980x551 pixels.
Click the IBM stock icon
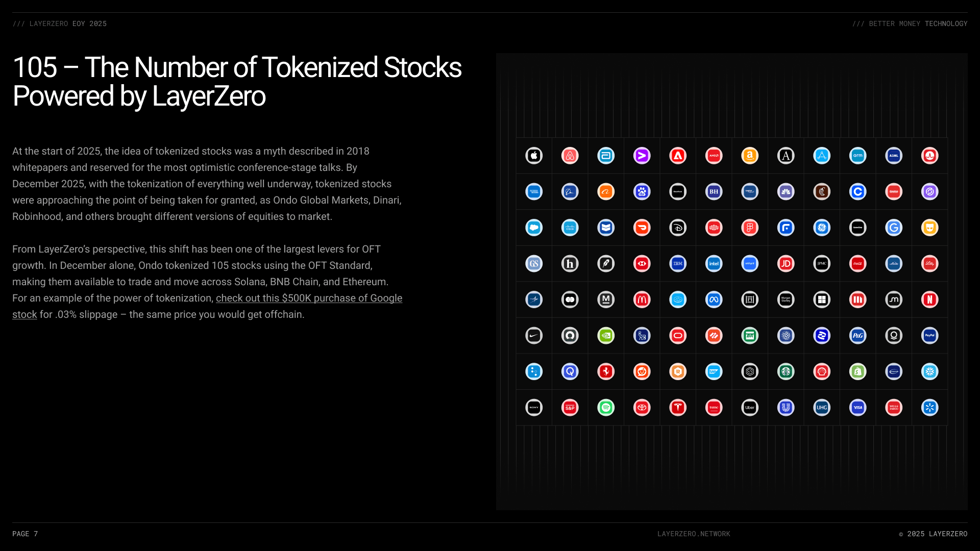678,264
